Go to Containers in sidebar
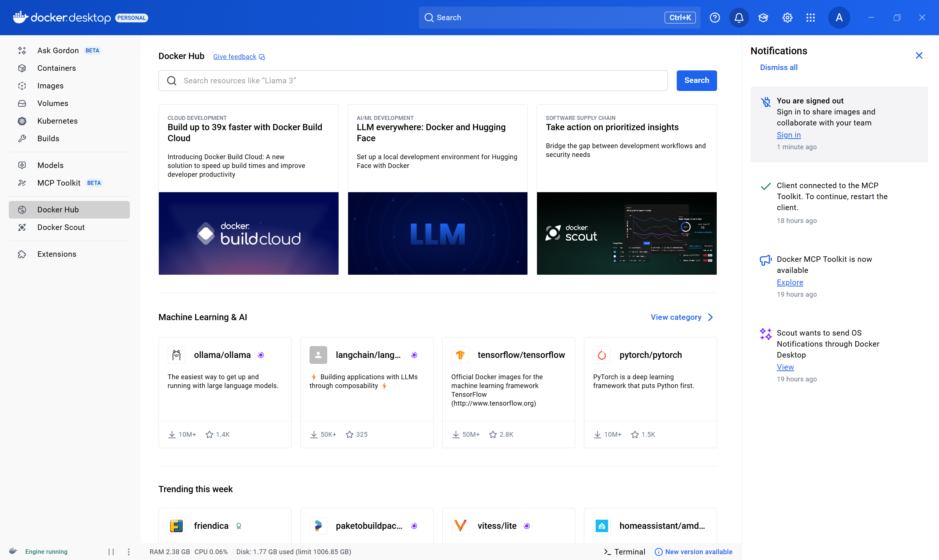 tap(56, 68)
